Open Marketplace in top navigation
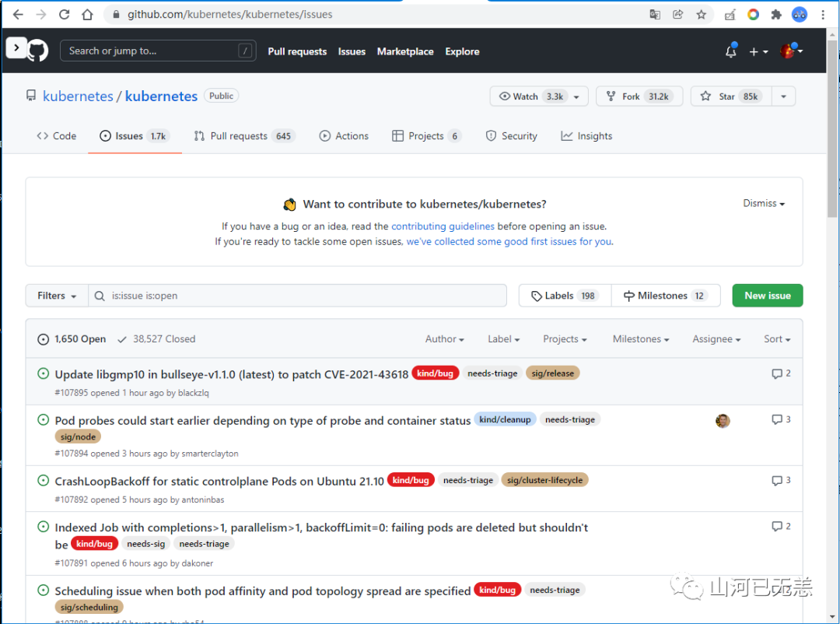Viewport: 840px width, 624px height. point(405,51)
